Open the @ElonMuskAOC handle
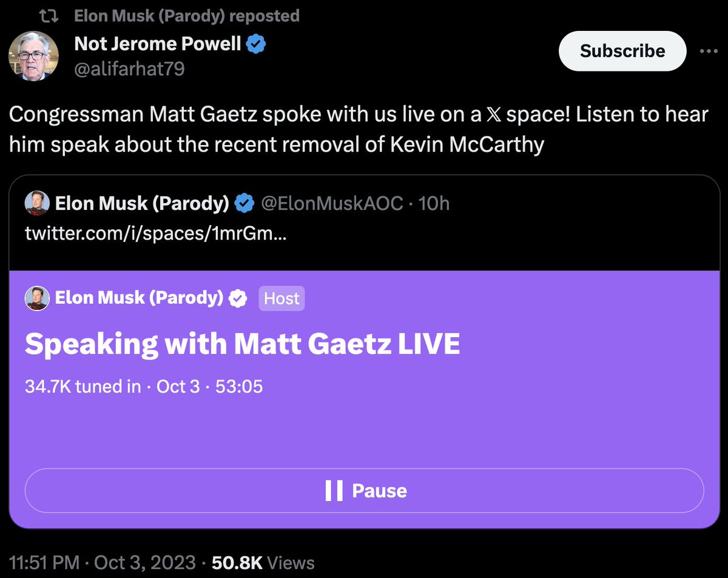 tap(331, 204)
